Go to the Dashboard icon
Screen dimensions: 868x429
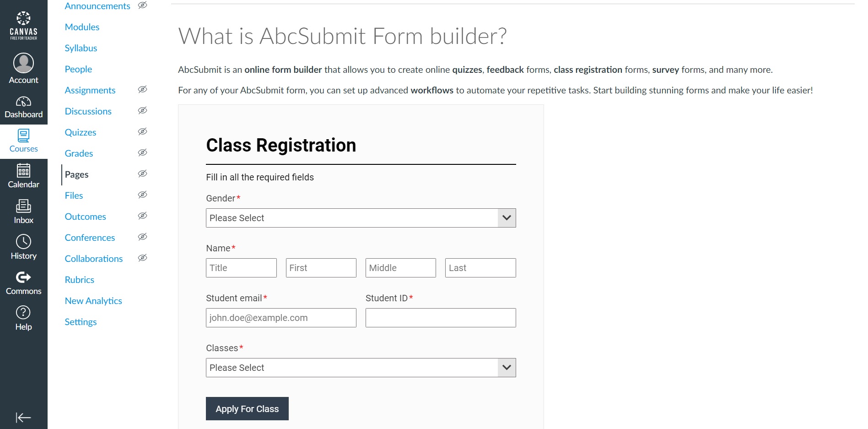point(23,101)
